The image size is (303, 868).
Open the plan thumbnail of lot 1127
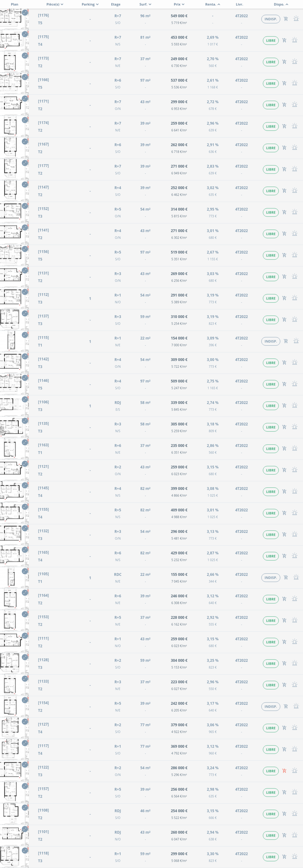pyautogui.click(x=10, y=728)
